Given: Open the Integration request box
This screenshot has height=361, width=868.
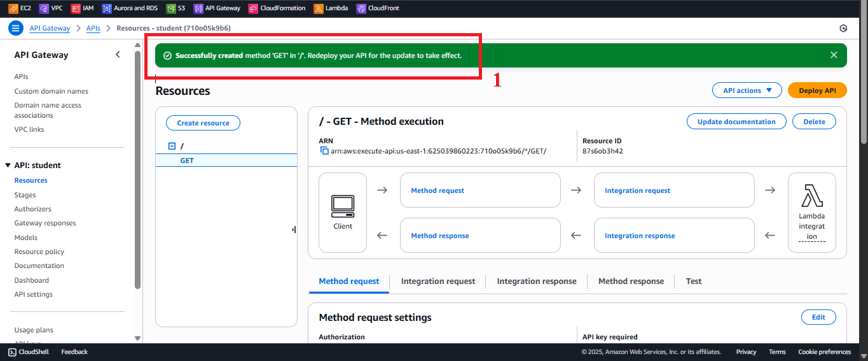Looking at the screenshot, I should 674,190.
